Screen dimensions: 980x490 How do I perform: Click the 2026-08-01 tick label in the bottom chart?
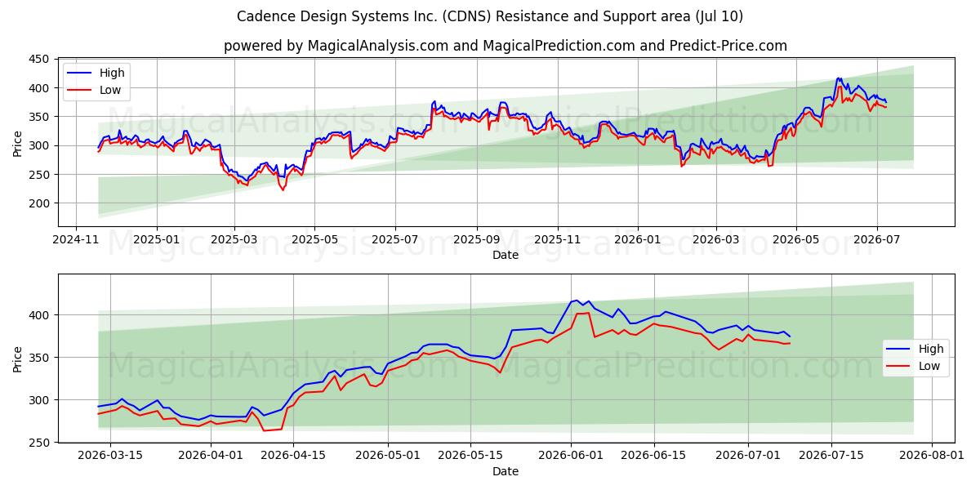click(932, 455)
